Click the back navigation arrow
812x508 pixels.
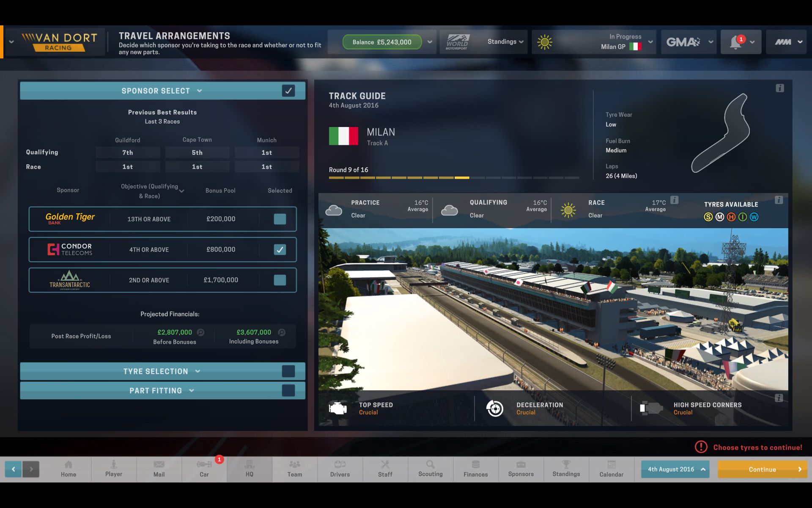click(x=14, y=469)
